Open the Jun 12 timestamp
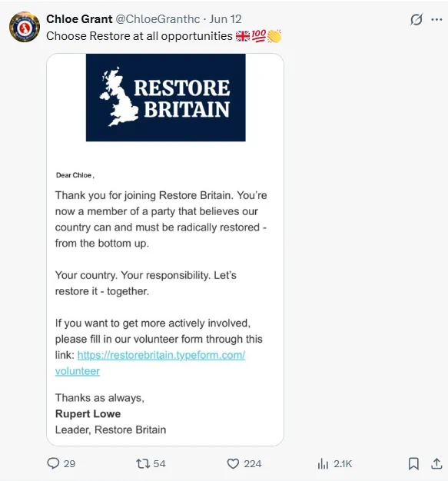The width and height of the screenshot is (448, 481). click(225, 19)
